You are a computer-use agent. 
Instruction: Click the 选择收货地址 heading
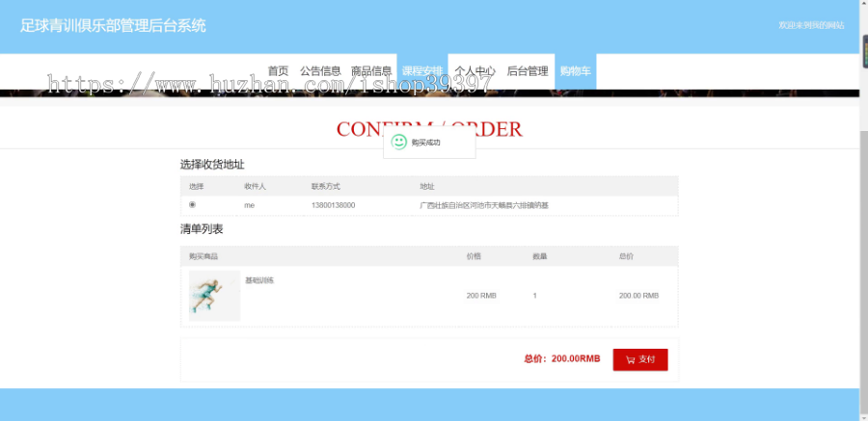pyautogui.click(x=212, y=165)
